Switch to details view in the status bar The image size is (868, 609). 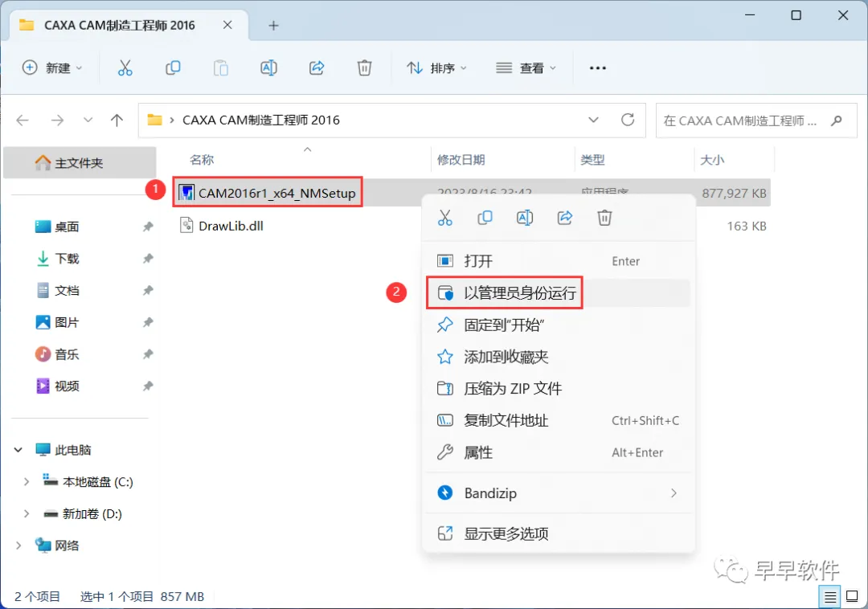[829, 597]
